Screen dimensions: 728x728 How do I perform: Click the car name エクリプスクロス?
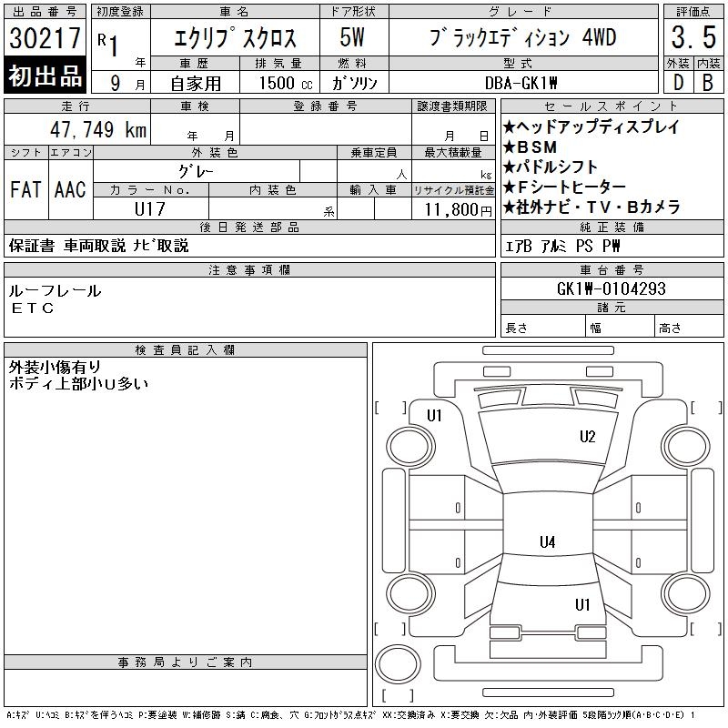[235, 38]
